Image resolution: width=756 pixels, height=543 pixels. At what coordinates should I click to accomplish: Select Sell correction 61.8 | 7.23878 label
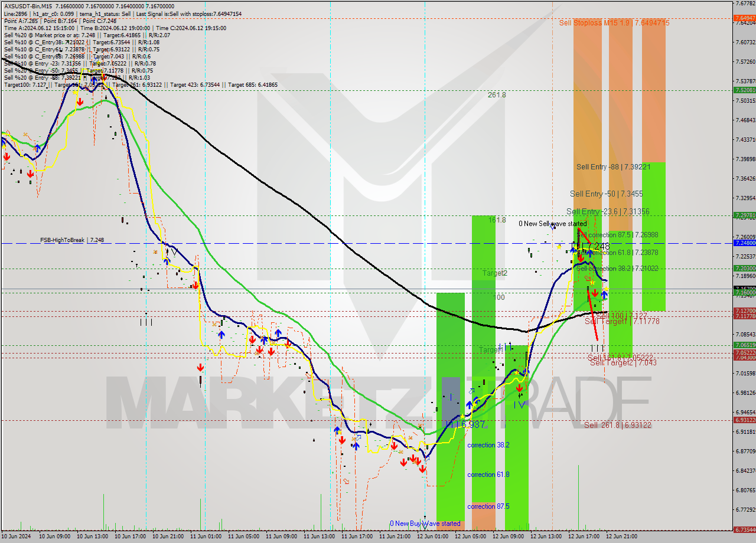[x=617, y=252]
